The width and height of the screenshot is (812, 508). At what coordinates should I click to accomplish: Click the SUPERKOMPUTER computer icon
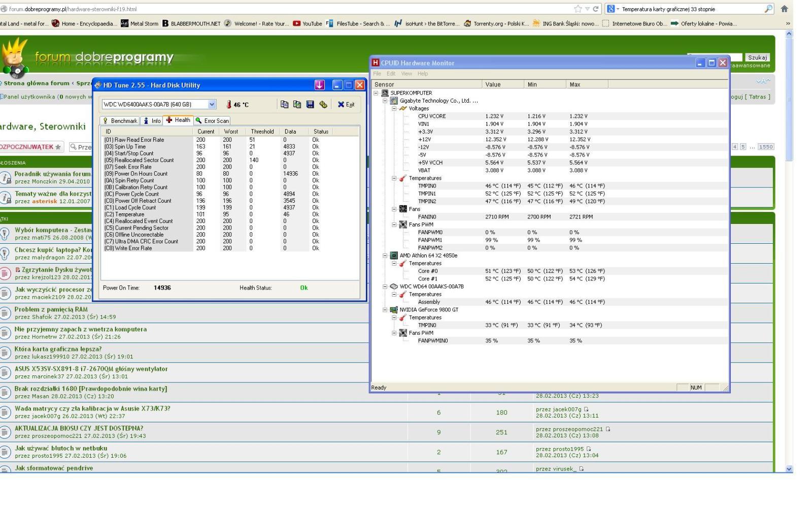coord(385,93)
